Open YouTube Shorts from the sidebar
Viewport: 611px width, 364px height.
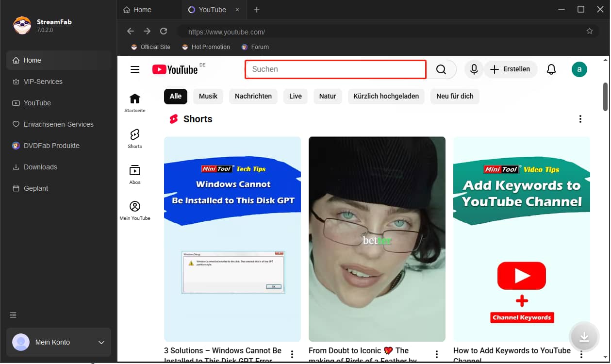134,138
